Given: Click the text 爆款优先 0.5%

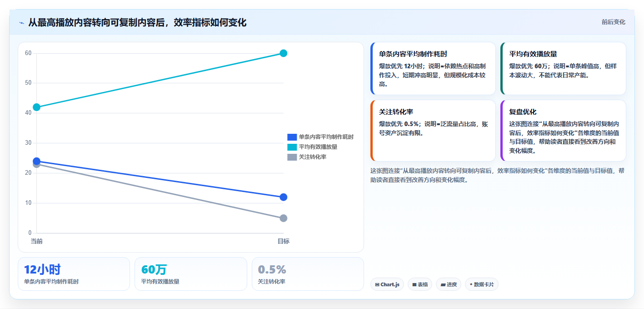Looking at the screenshot, I should click(x=399, y=124).
